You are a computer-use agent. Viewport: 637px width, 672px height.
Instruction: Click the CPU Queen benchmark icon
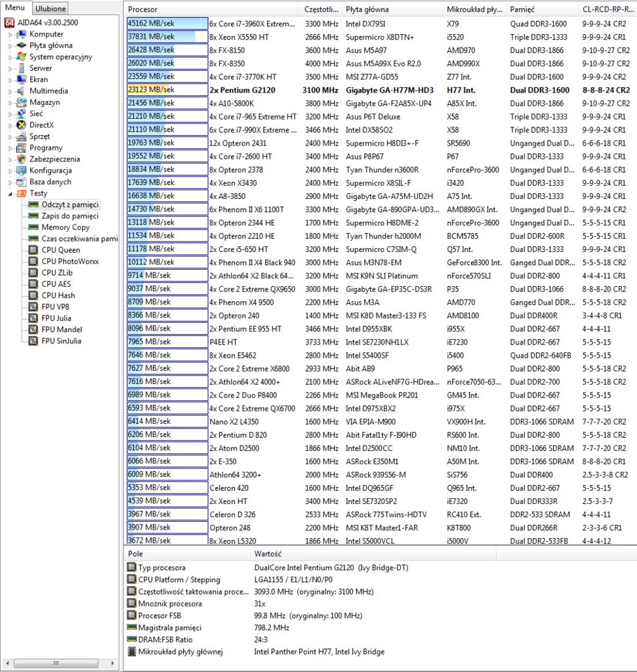(33, 250)
